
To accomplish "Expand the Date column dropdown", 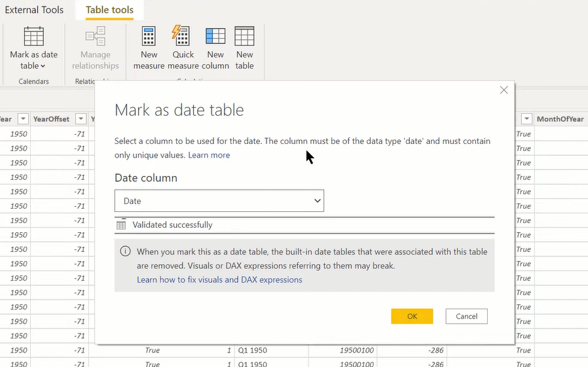I will point(219,201).
